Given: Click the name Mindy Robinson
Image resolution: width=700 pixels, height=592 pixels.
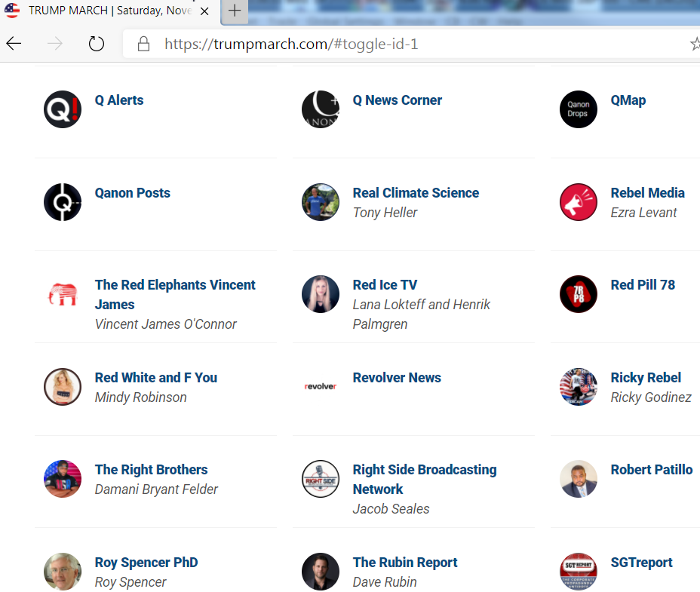Looking at the screenshot, I should 140,397.
